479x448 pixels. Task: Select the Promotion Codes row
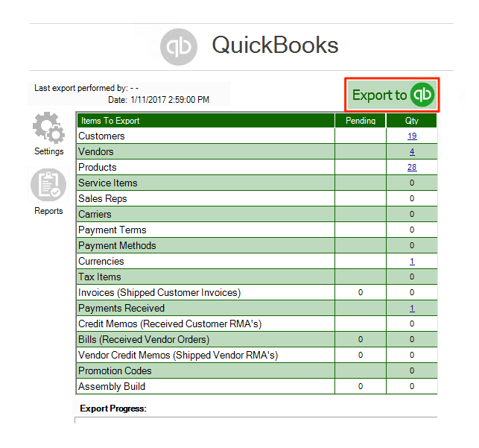(x=257, y=370)
